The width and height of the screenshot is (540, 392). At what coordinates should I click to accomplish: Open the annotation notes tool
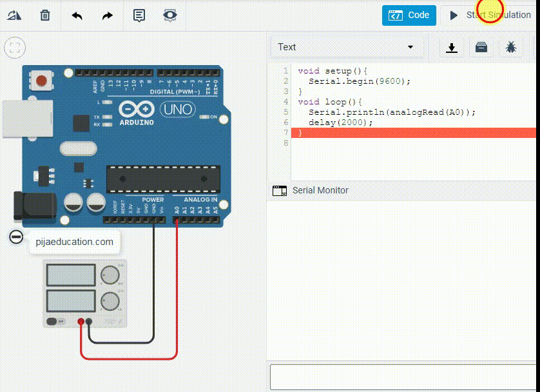click(x=138, y=14)
